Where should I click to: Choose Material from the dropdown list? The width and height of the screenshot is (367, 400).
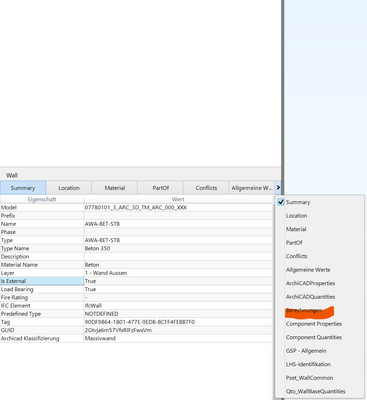click(296, 229)
